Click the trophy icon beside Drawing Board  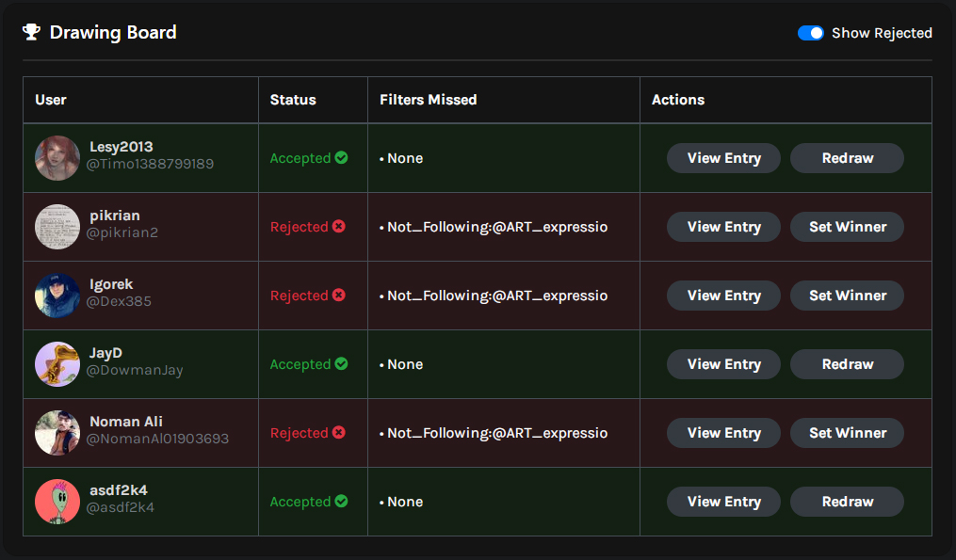(x=32, y=32)
